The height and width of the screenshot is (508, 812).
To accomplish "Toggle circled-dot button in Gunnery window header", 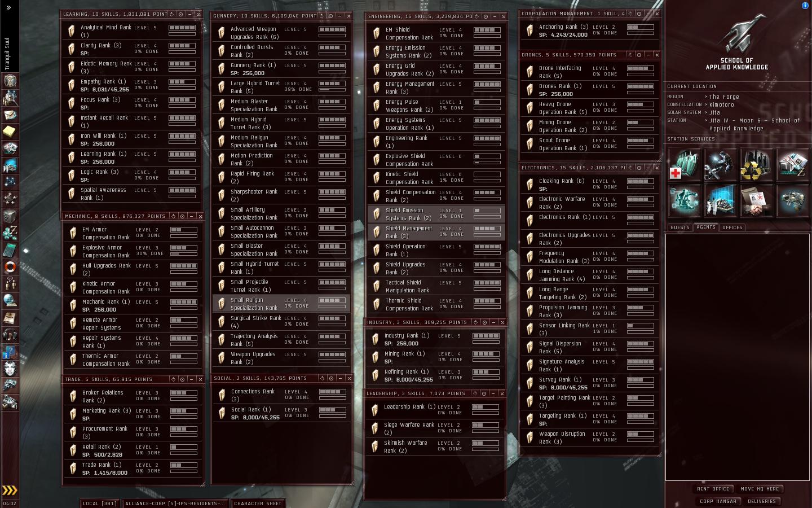I will pos(330,16).
